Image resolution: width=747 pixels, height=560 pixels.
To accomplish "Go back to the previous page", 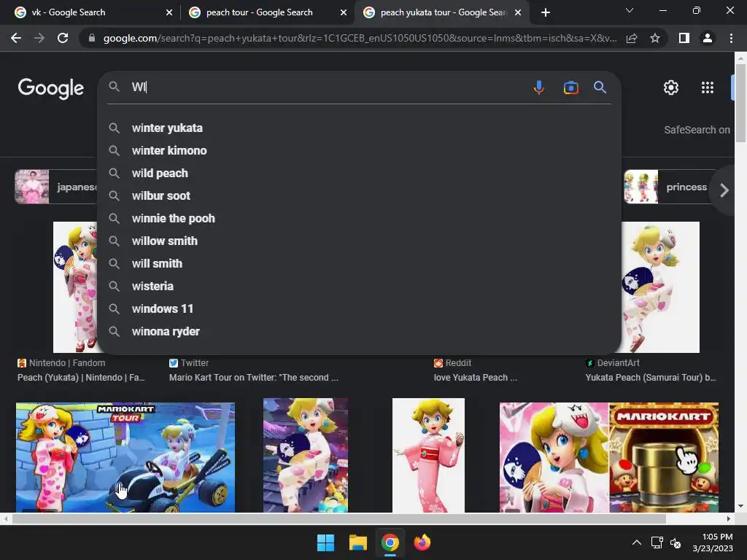I will (x=16, y=38).
